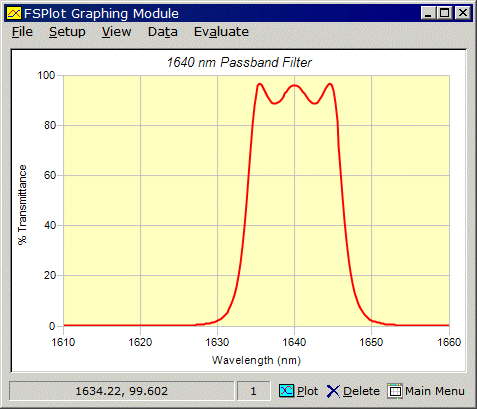Click the Plot icon in bottom bar
Viewport: 477px width, 409px height.
(x=286, y=391)
